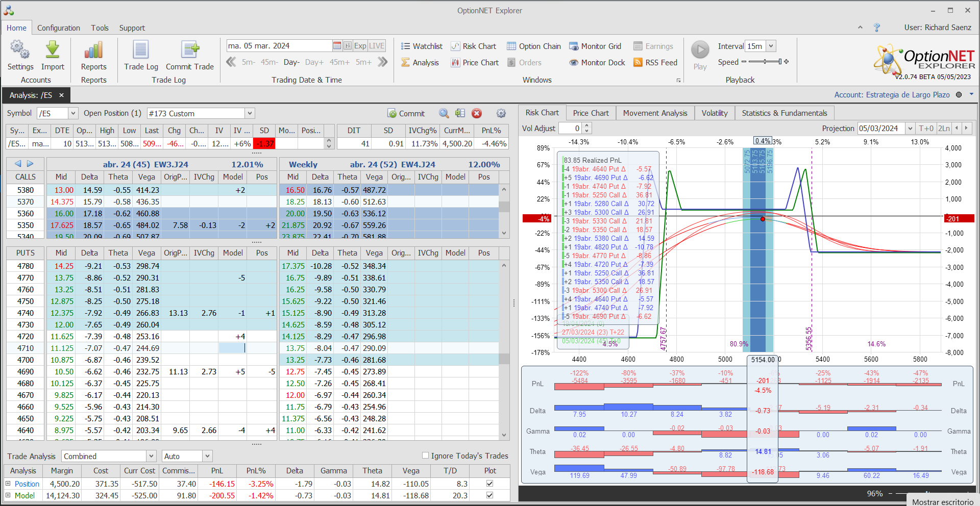Toggle Plot checkbox for Position row

point(490,484)
